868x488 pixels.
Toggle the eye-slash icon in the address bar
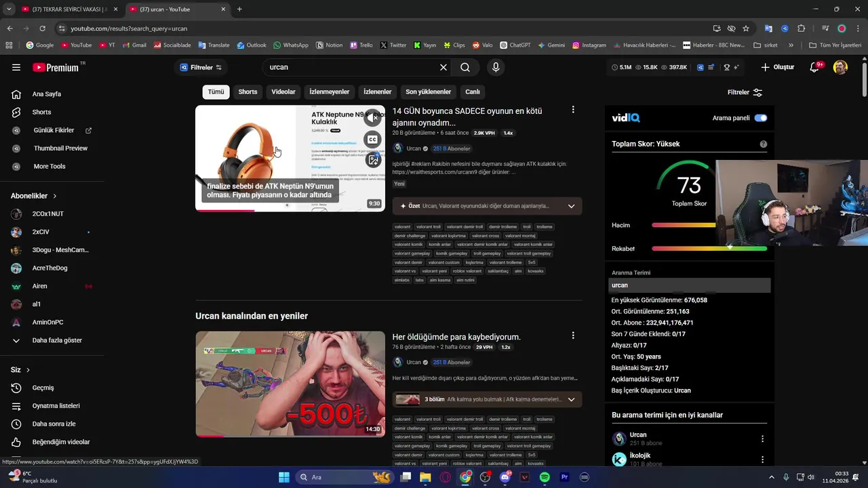coord(731,28)
